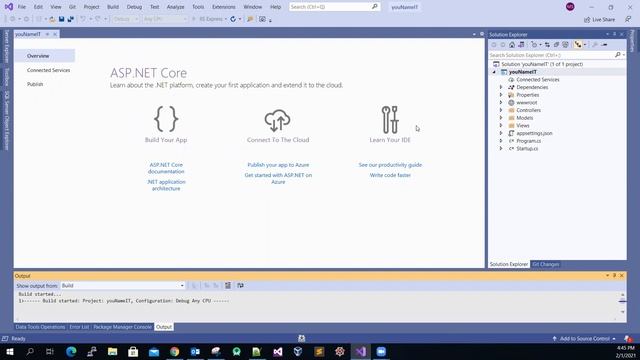Viewport: 640px width, 360px height.
Task: Click the Toggle Word Wrap icon in Output
Action: (240, 285)
